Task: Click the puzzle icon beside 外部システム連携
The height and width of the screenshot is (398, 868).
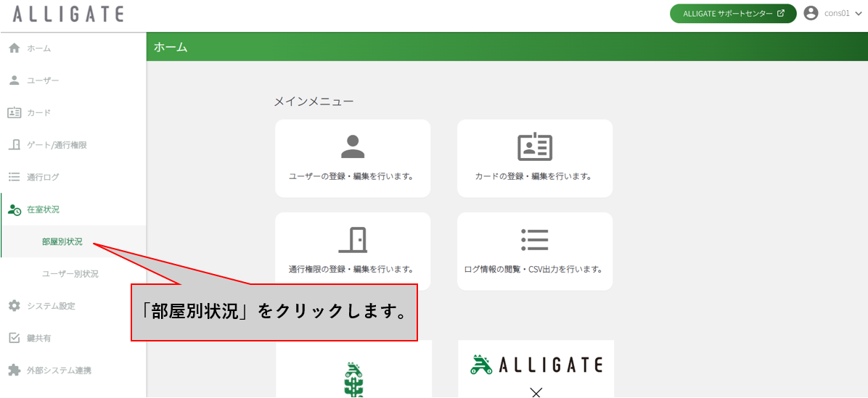Action: (15, 370)
